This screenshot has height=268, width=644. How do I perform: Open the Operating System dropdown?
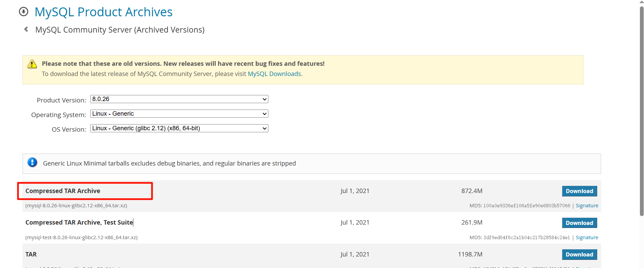point(179,114)
